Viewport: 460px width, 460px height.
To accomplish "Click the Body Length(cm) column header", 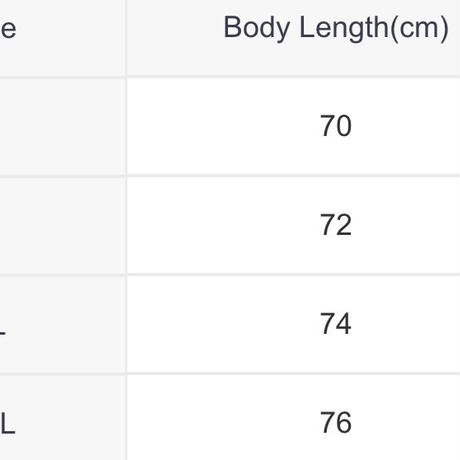I will coord(293,38).
